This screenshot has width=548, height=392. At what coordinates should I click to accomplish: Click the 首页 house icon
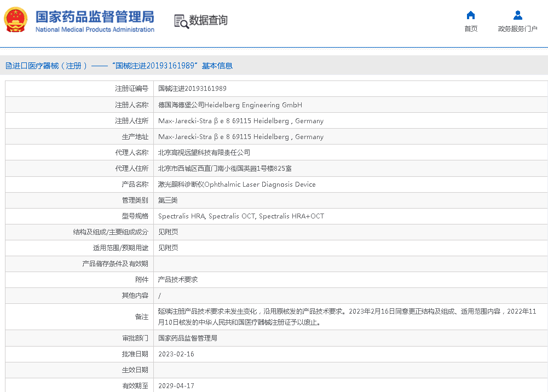coord(470,15)
